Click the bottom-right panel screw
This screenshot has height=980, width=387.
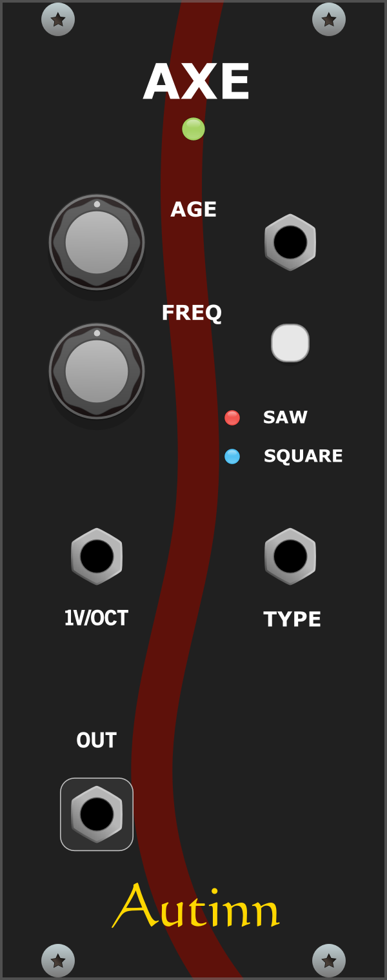329,961
